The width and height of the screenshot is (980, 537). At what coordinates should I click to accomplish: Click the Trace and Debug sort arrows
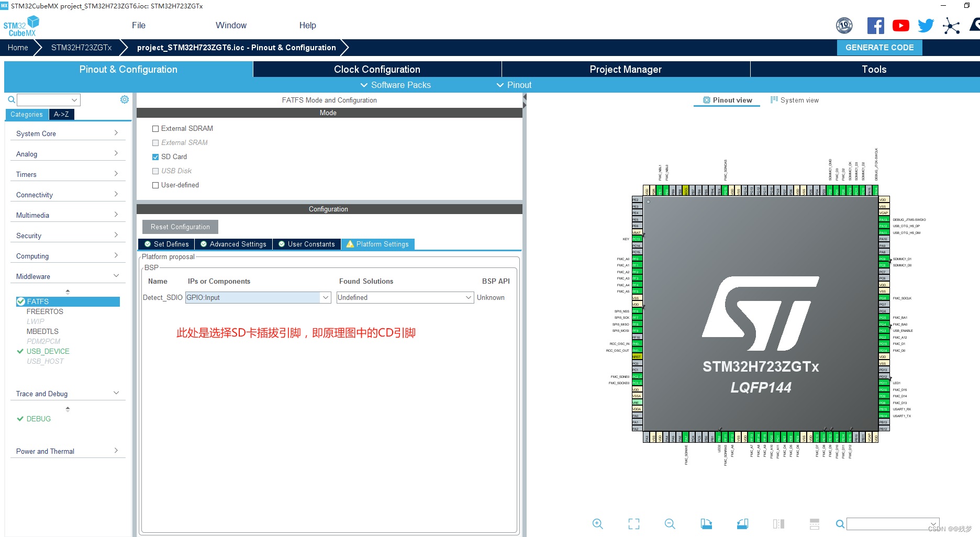point(68,409)
